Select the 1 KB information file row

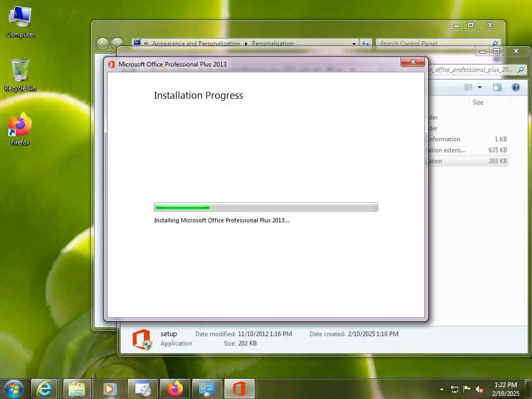(x=468, y=139)
